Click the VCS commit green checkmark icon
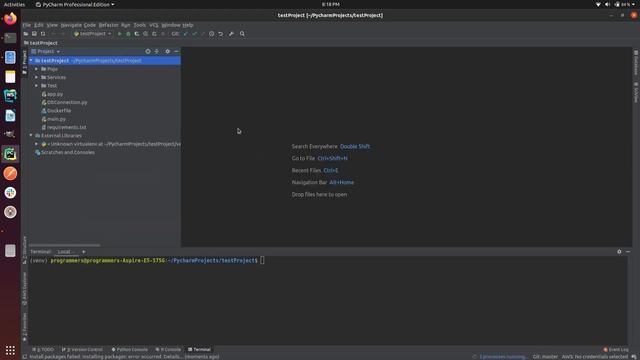The image size is (640, 360). (194, 34)
